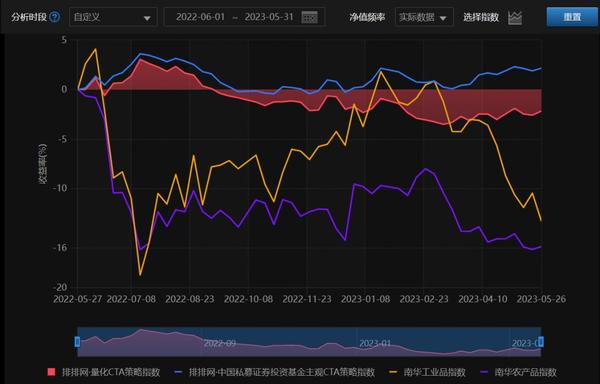Click the 净值频率 label
The width and height of the screenshot is (600, 384).
[x=367, y=17]
